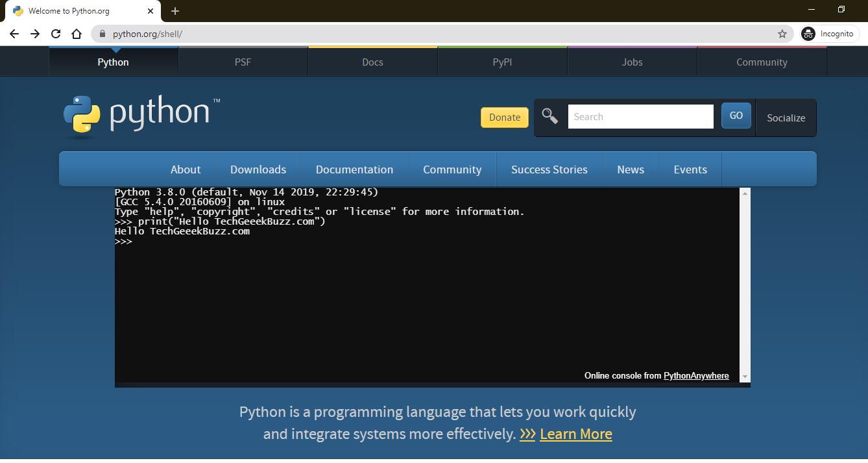Click the yellow Learn More link
This screenshot has height=463, width=868.
tap(576, 434)
